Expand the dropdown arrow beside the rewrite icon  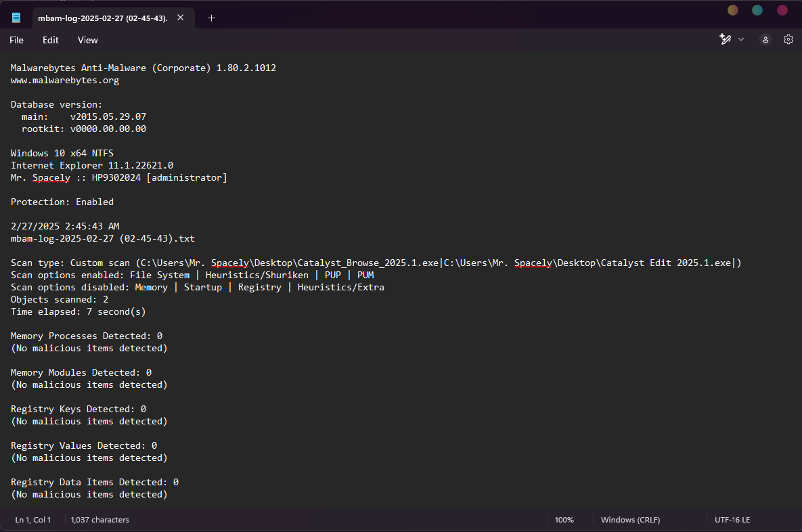[x=740, y=39]
